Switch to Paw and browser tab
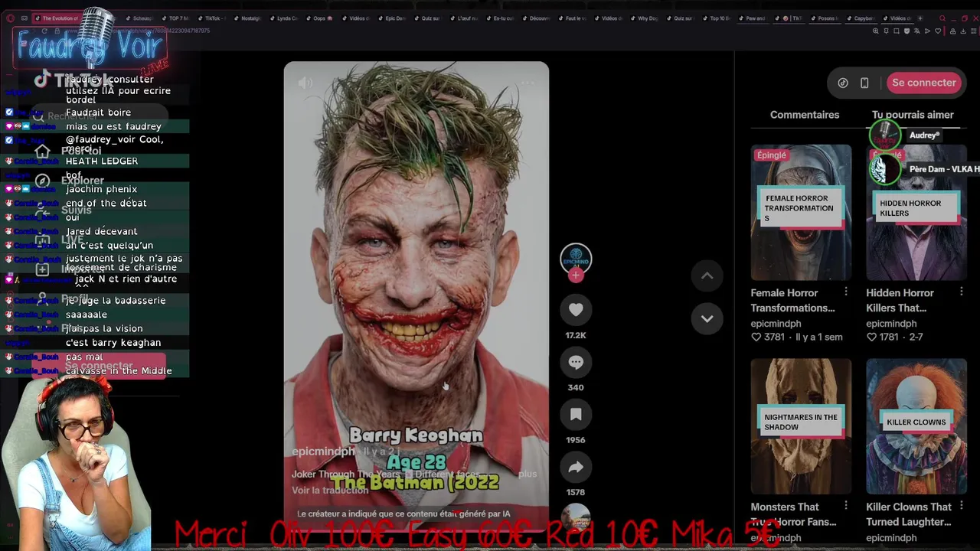Viewport: 980px width, 551px height. pos(752,18)
